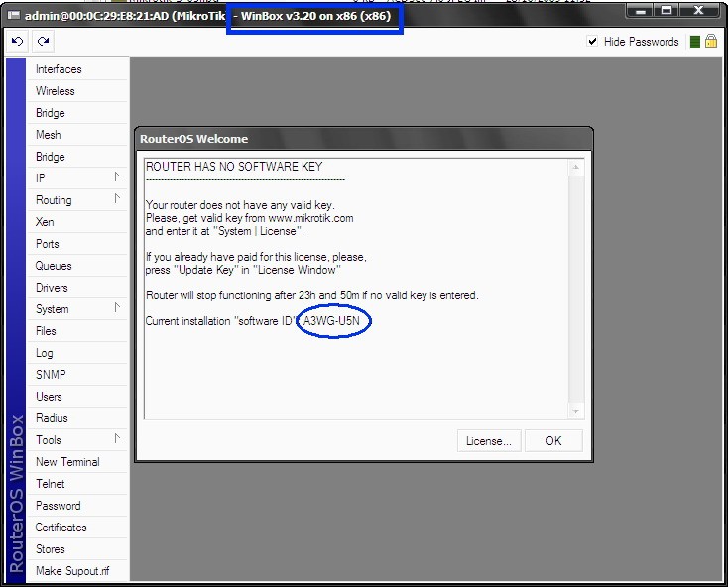Click the welcome text scrollbar down arrow
Image resolution: width=728 pixels, height=587 pixels.
coord(575,411)
